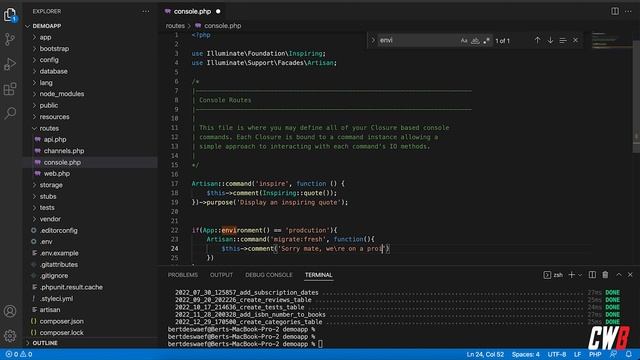The image size is (640, 360).
Task: Open the Accounts menu icon
Action: (10, 311)
